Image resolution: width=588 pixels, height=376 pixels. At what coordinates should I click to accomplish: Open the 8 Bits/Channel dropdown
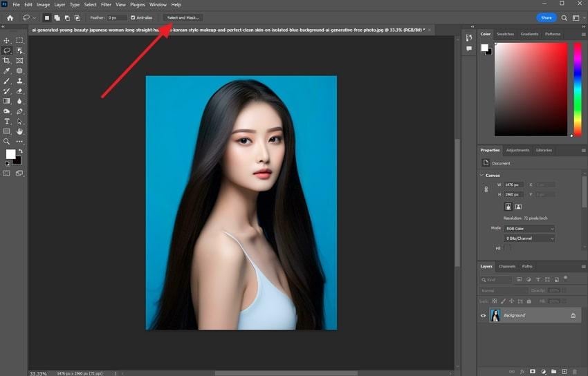point(529,238)
